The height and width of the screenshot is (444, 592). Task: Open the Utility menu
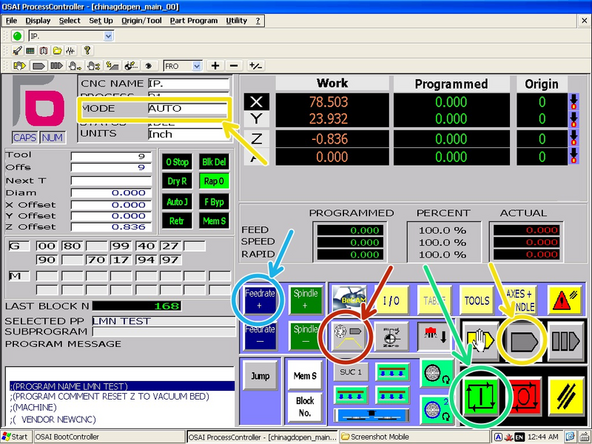pyautogui.click(x=236, y=21)
